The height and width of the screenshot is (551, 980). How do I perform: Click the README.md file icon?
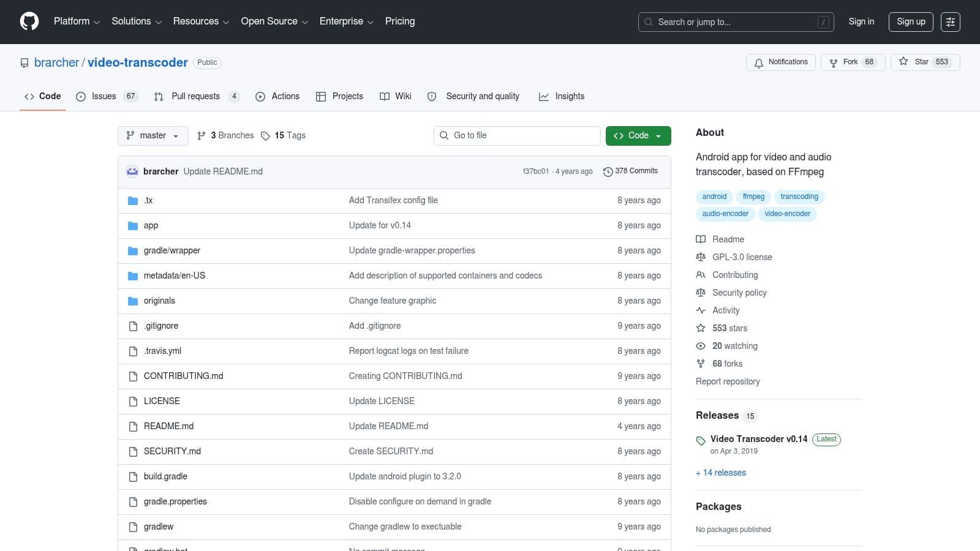[133, 427]
